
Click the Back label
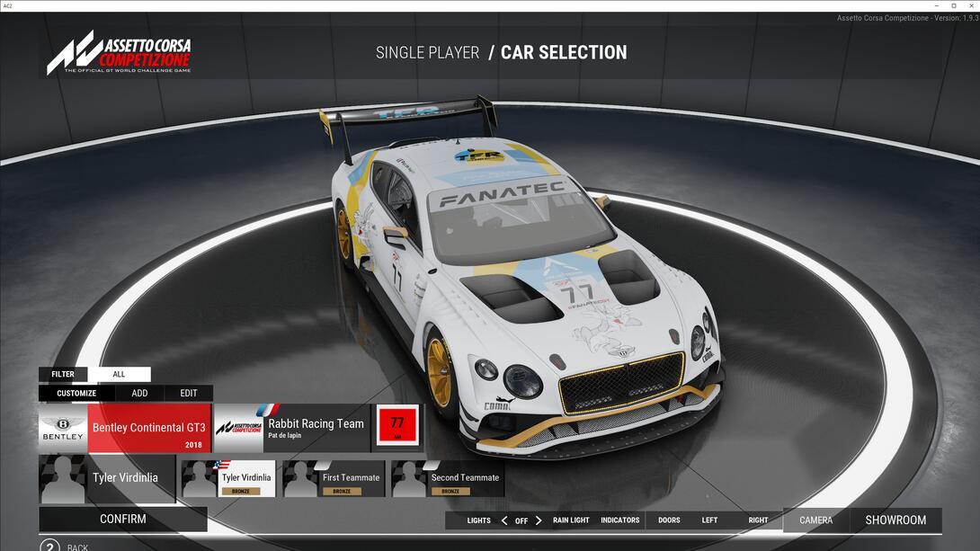[x=77, y=547]
